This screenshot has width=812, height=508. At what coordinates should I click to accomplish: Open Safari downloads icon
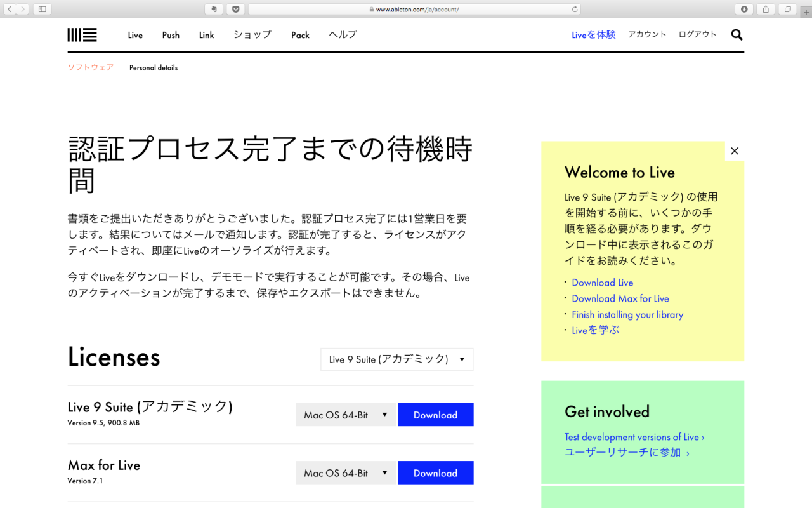pos(744,9)
